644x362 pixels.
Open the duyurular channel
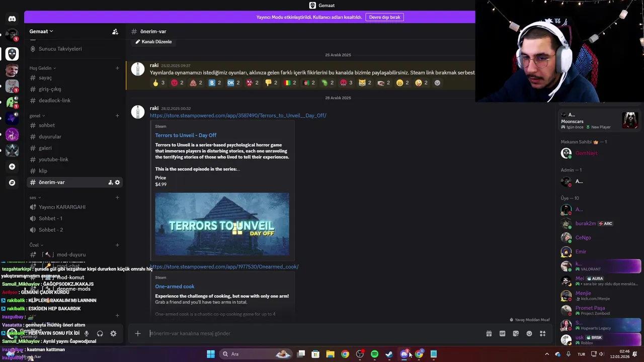pyautogui.click(x=74, y=137)
